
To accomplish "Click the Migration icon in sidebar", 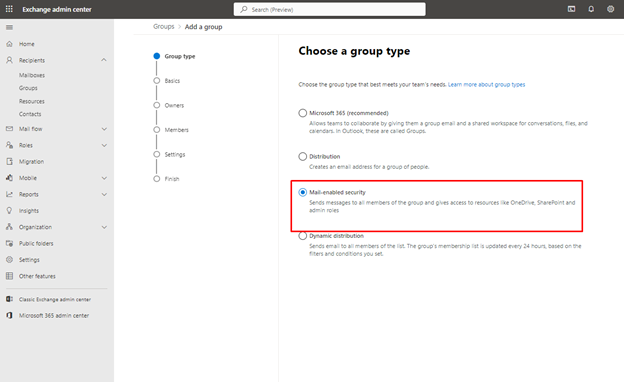I will 10,162.
